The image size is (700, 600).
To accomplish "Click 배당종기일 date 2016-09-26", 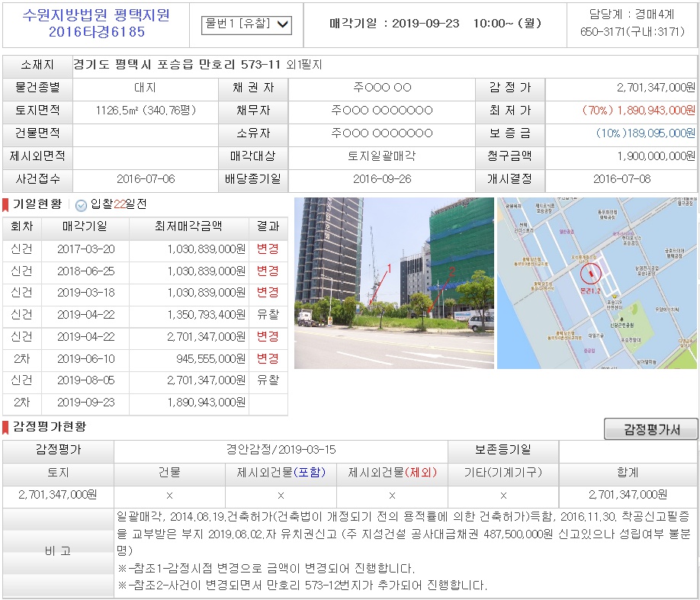I will point(382,179).
